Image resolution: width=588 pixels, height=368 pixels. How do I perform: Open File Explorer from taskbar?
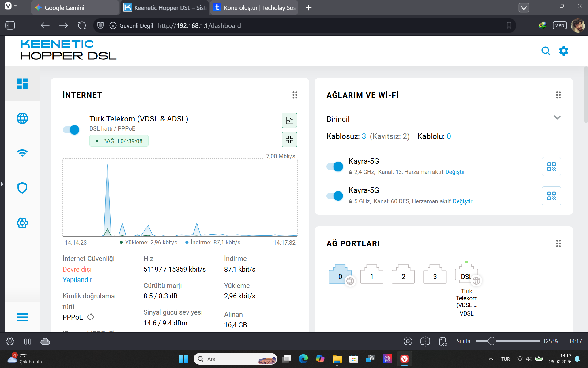click(x=337, y=359)
